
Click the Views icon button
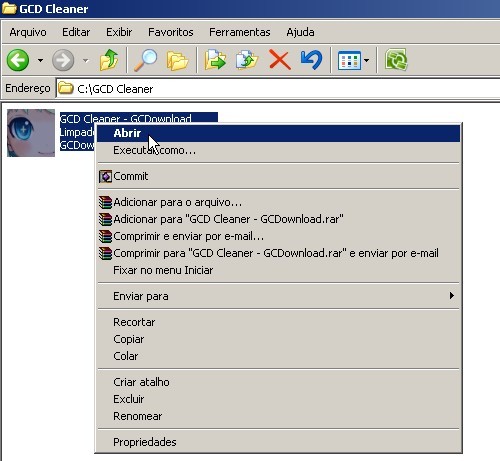pyautogui.click(x=349, y=60)
